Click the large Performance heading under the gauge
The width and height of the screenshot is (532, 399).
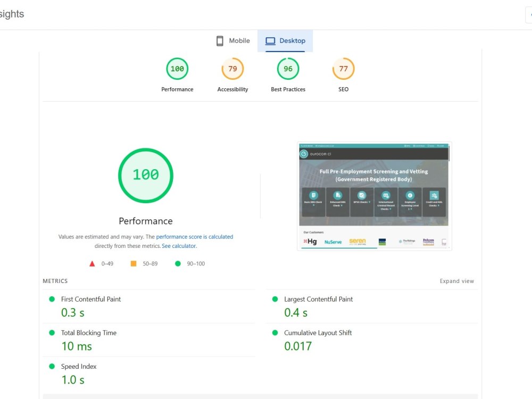146,221
